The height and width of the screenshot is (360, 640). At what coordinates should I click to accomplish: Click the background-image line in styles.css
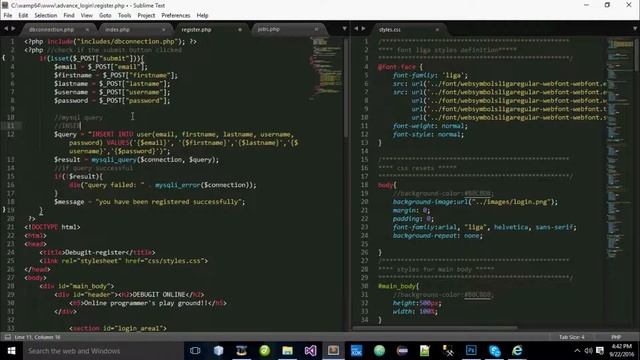click(x=475, y=202)
